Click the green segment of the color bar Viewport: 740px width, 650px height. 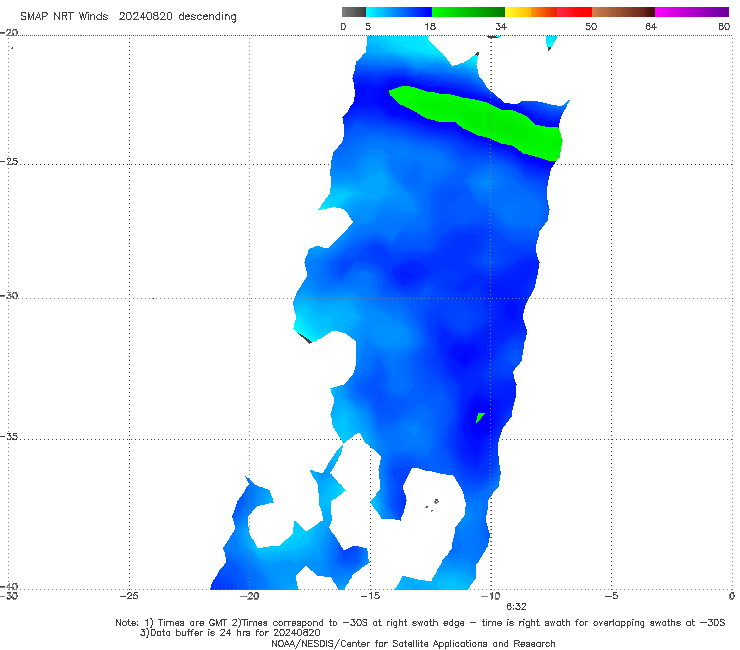coord(468,12)
